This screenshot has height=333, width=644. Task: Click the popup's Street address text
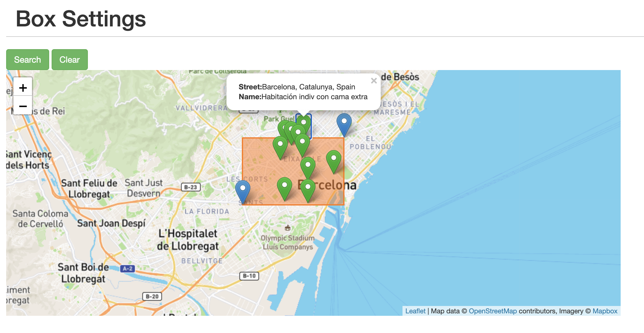308,87
